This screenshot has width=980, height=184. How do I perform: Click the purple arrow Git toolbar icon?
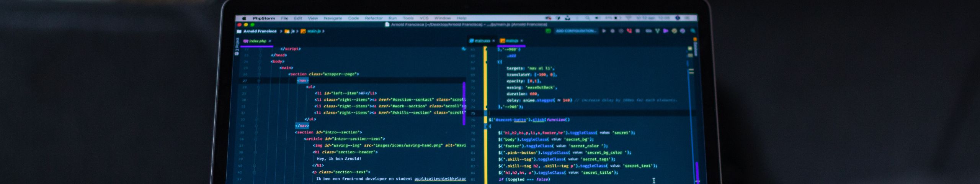pyautogui.click(x=666, y=31)
